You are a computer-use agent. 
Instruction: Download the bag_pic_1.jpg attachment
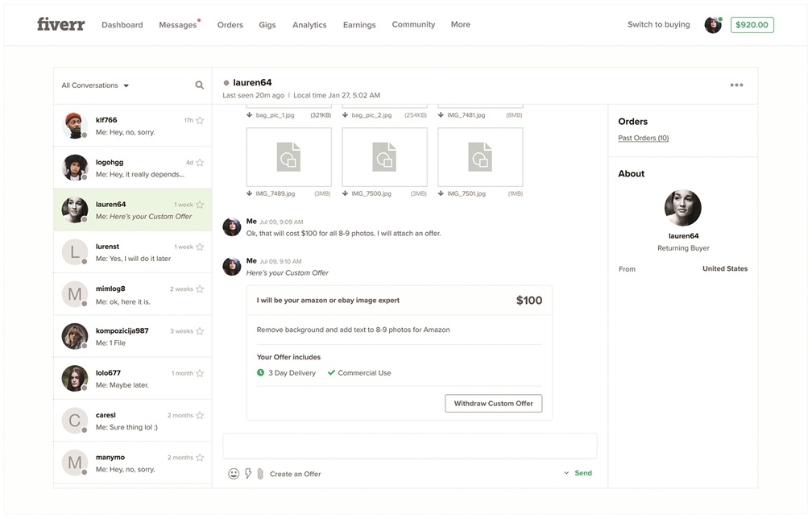tap(250, 115)
